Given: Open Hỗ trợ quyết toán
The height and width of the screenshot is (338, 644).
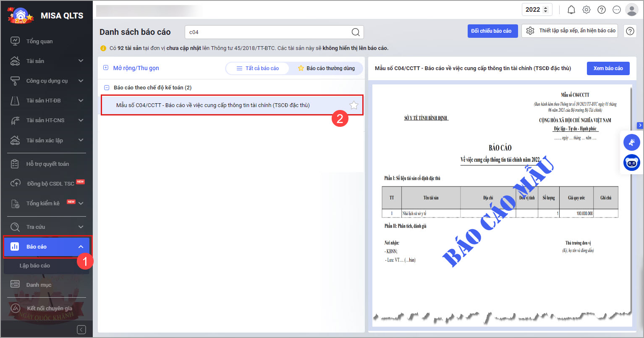Looking at the screenshot, I should (47, 164).
